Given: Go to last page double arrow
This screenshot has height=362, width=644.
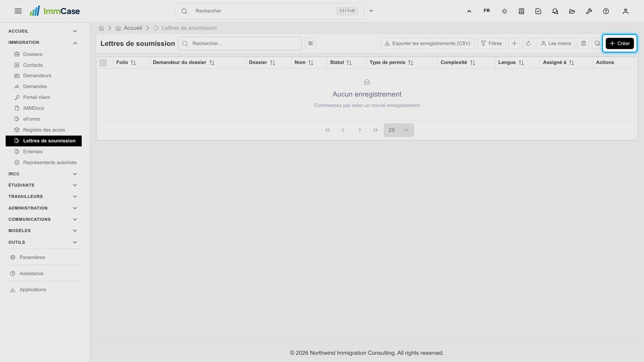Looking at the screenshot, I should point(376,130).
